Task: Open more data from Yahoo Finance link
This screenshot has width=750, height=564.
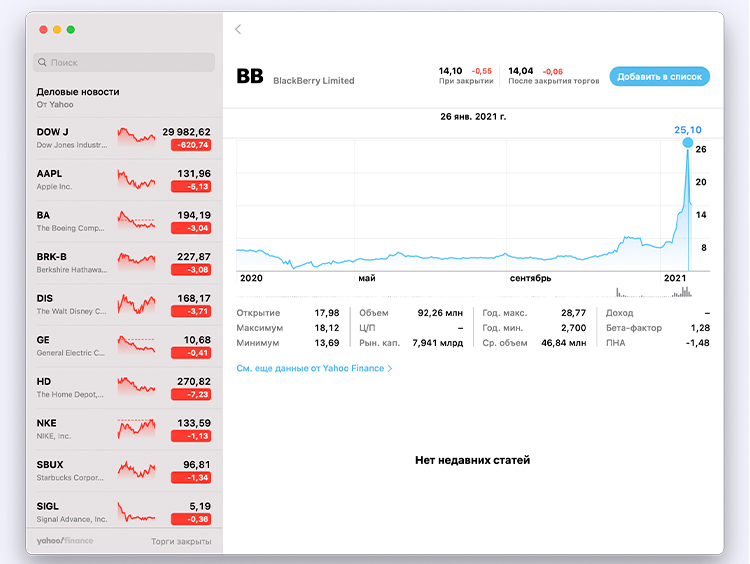Action: click(314, 368)
